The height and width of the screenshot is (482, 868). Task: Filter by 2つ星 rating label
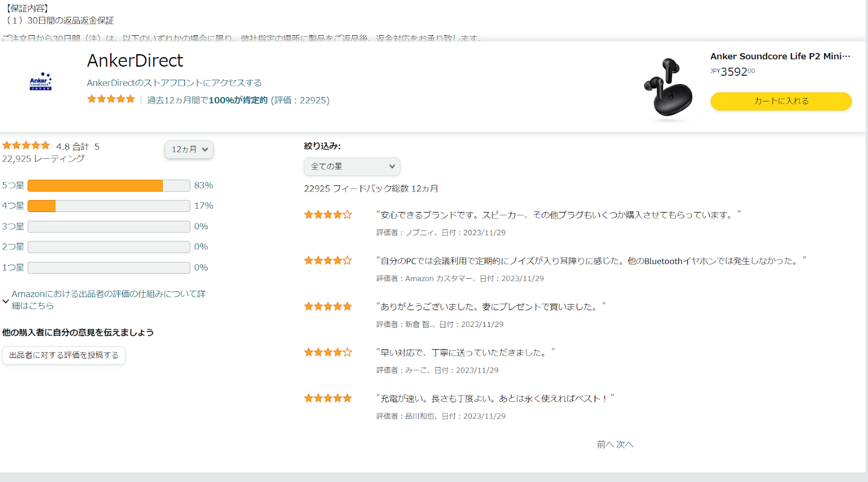(x=13, y=247)
